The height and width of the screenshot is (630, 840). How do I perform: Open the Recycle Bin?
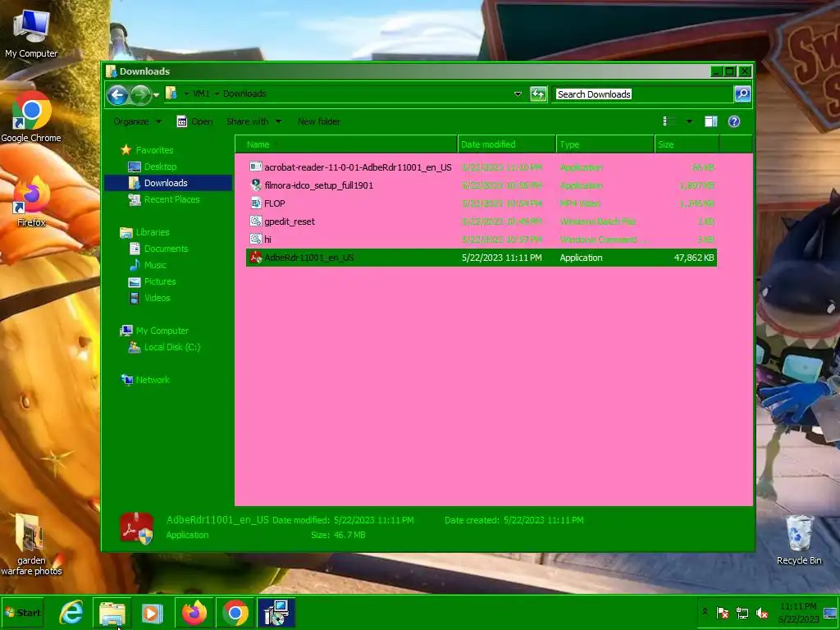click(x=799, y=540)
